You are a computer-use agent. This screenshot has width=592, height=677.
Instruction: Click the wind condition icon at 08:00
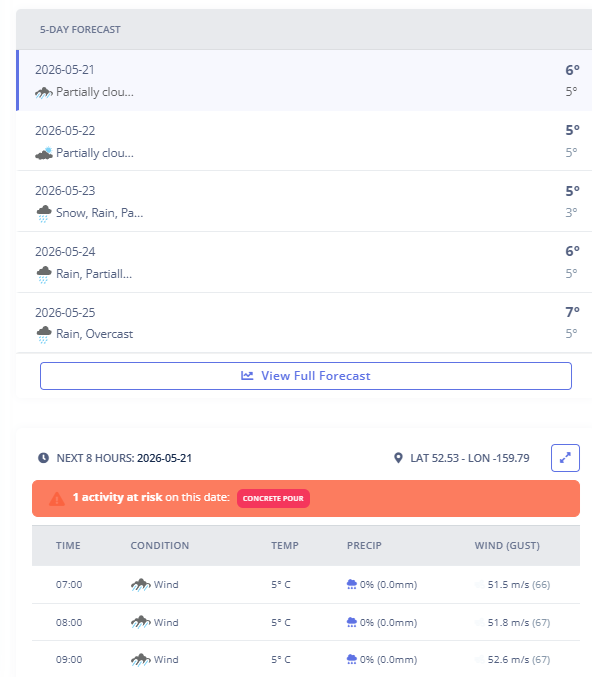[x=141, y=623]
